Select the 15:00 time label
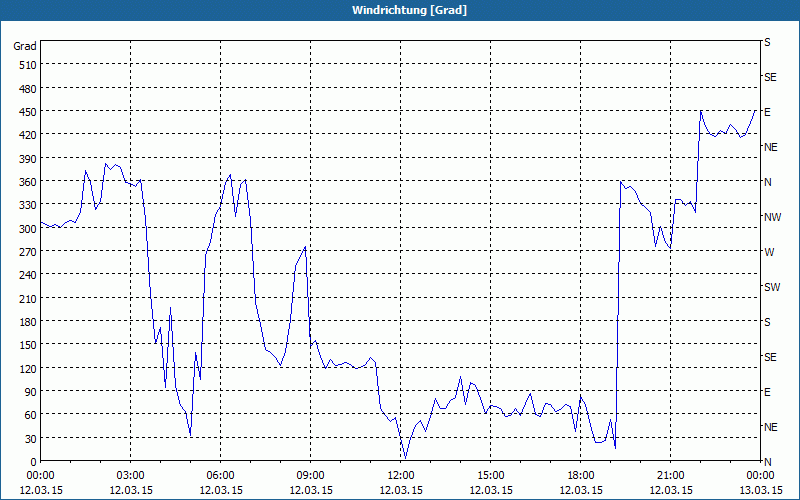The width and height of the screenshot is (800, 500). click(490, 476)
